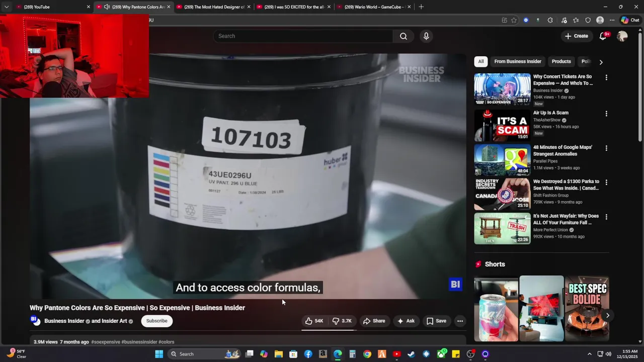
Task: Close the Wario World tab
Action: point(409,7)
